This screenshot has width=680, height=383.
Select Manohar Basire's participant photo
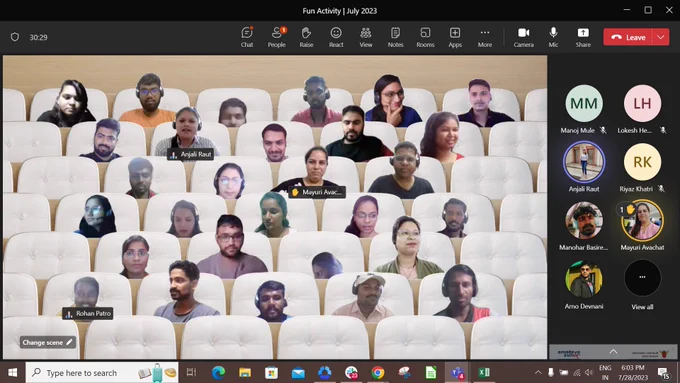coord(584,220)
